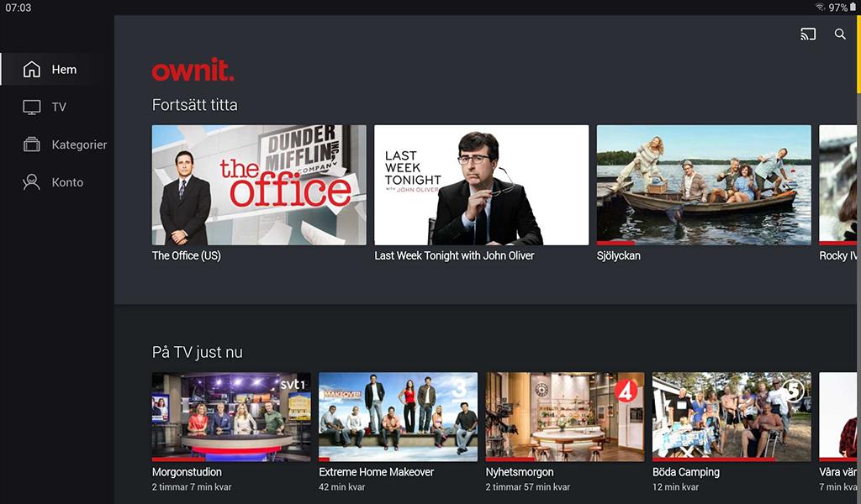Open the Sjölyckan boat thumbnail

[x=704, y=185]
